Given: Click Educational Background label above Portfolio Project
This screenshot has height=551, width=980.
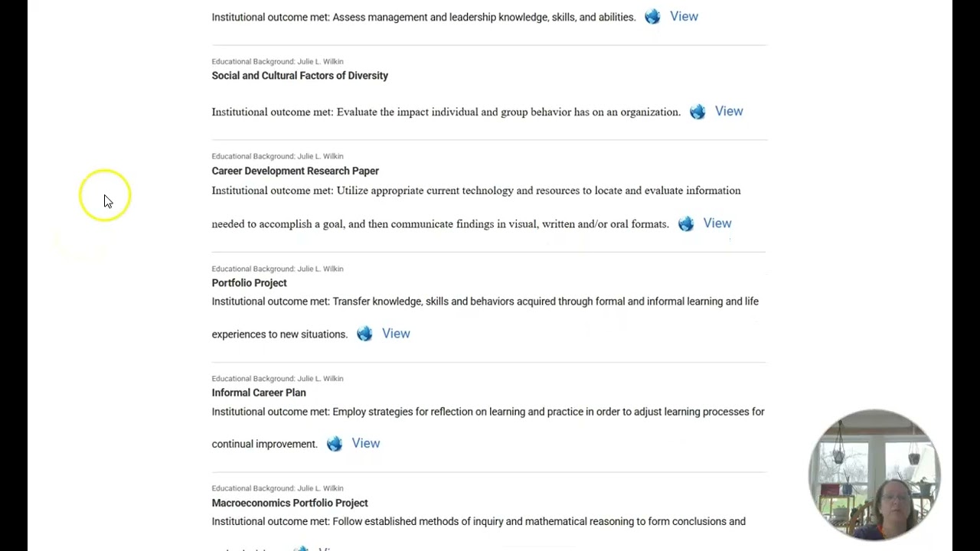Looking at the screenshot, I should (277, 269).
